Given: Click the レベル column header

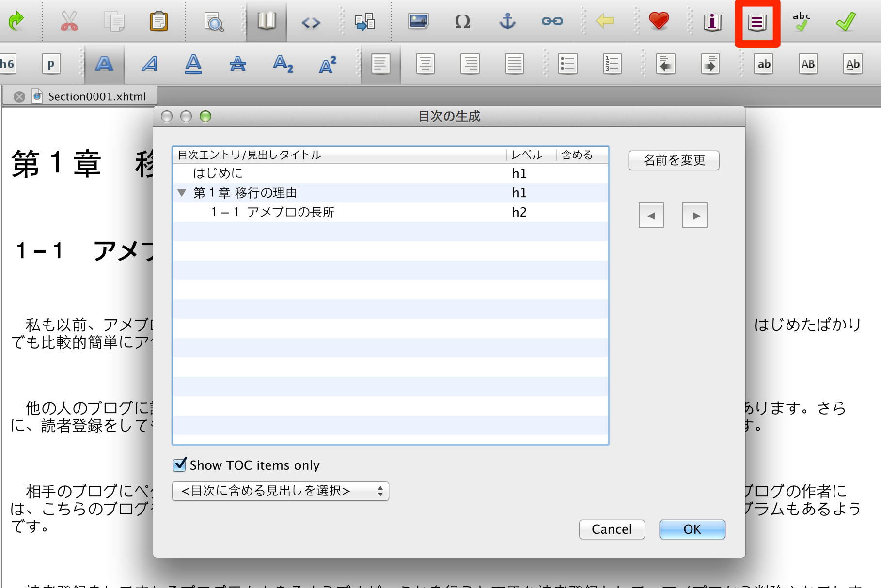Looking at the screenshot, I should [527, 155].
